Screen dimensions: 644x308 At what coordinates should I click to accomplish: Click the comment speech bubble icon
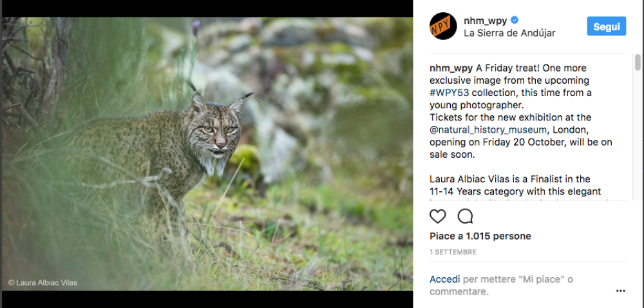(x=465, y=217)
